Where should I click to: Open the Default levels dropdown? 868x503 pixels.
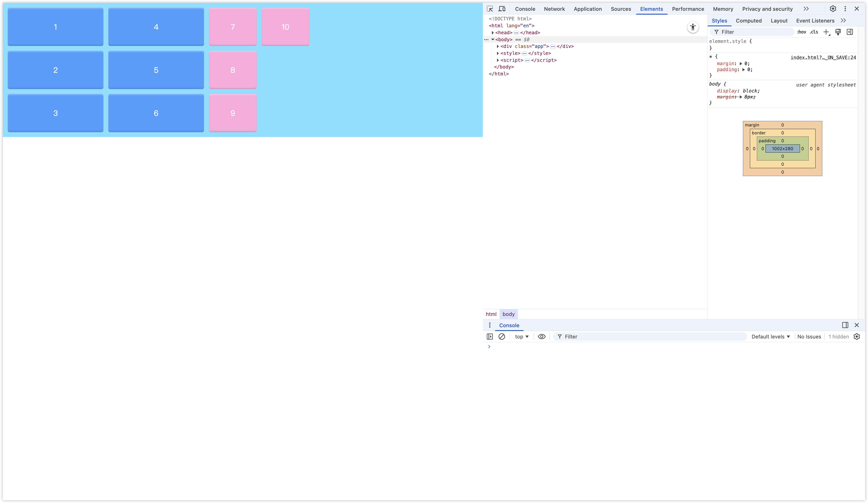click(x=771, y=337)
